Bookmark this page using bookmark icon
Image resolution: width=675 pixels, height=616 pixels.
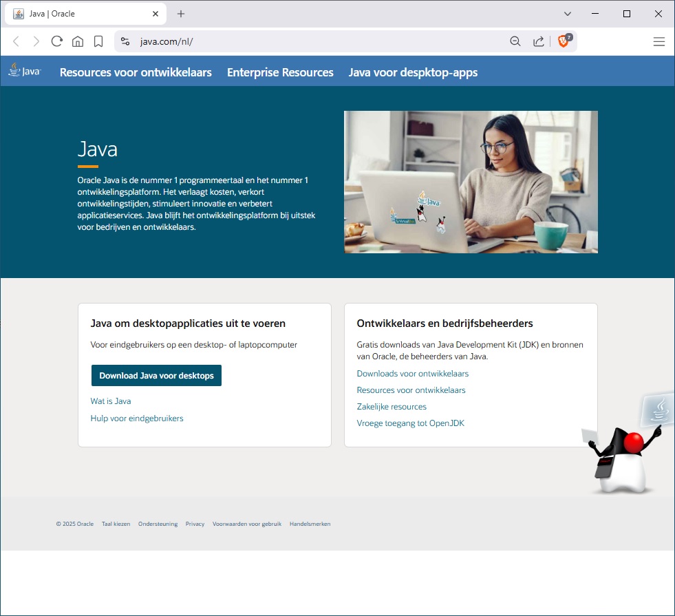coord(98,41)
